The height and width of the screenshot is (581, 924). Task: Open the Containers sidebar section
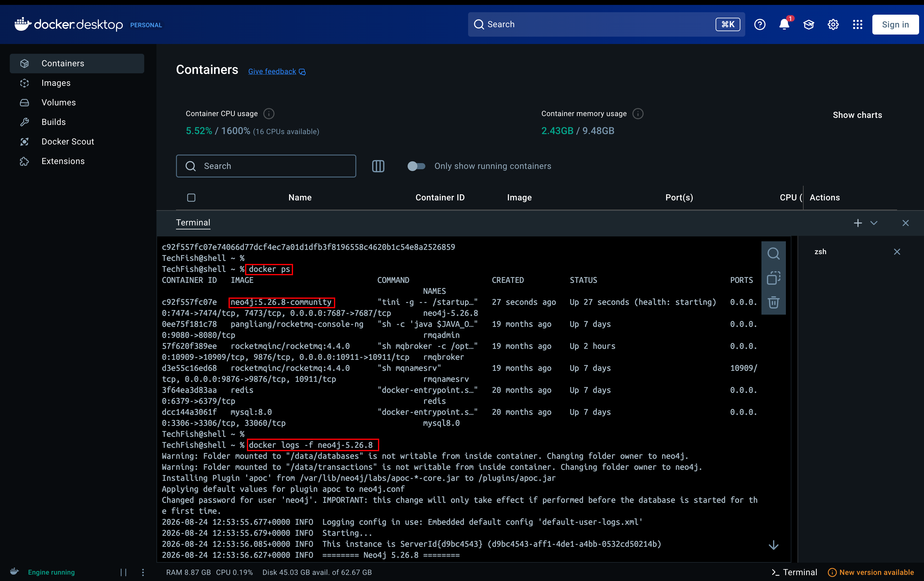[77, 63]
